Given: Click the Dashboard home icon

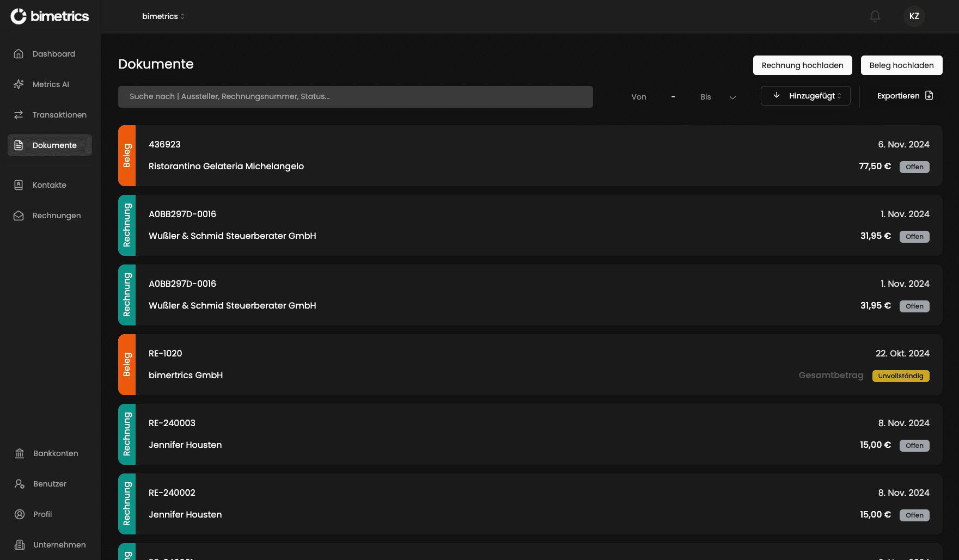Looking at the screenshot, I should pyautogui.click(x=19, y=54).
